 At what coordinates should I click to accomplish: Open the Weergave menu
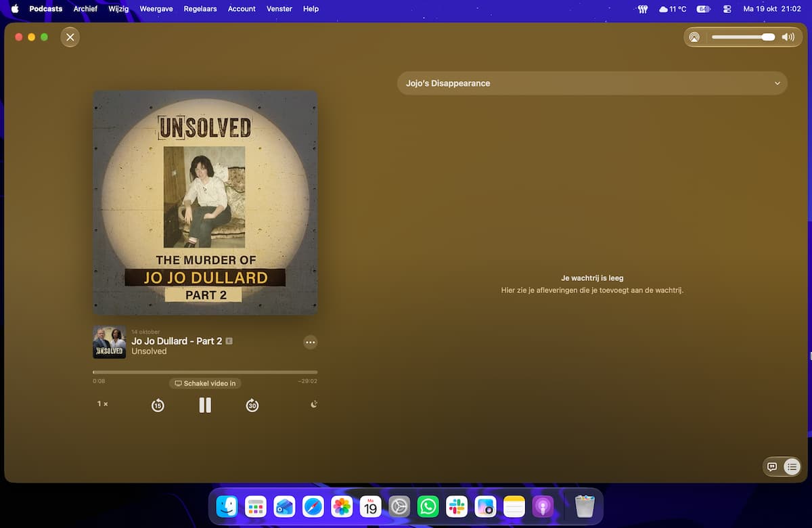[155, 9]
